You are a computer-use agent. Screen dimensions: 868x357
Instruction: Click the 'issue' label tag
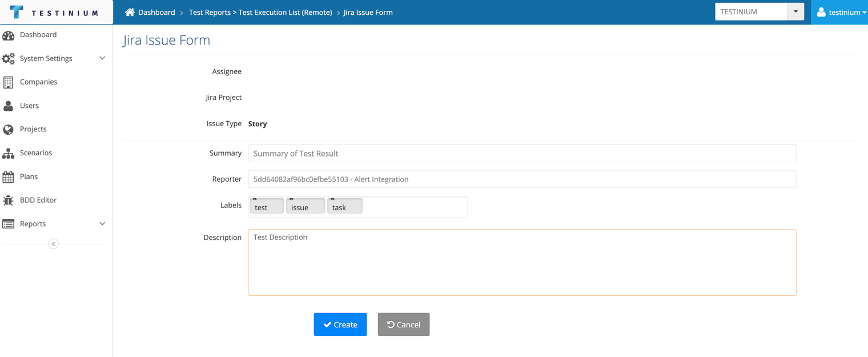[x=306, y=207]
